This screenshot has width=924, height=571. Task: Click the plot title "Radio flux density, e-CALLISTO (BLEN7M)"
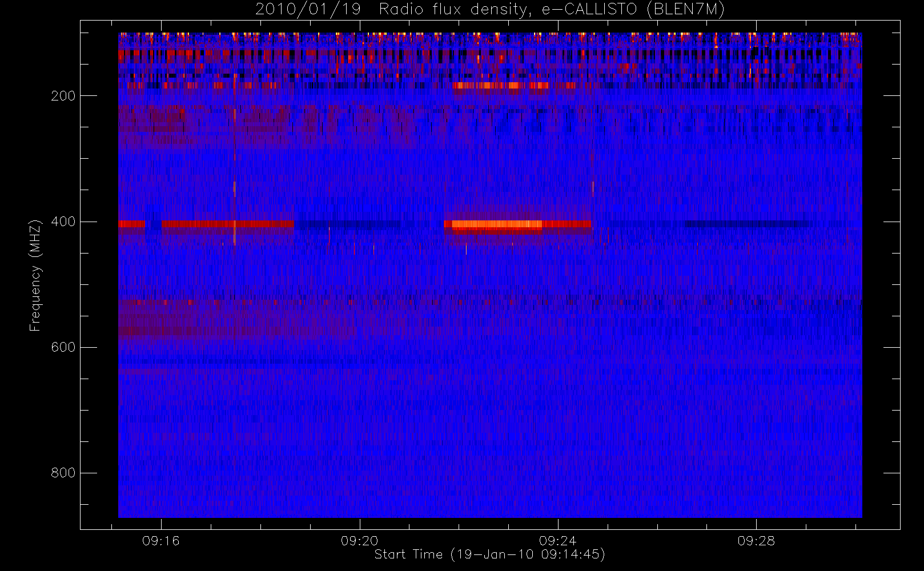(552, 10)
